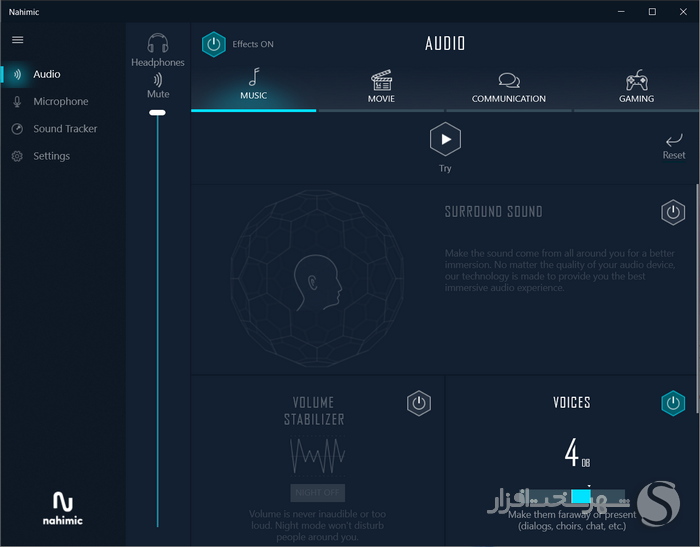
Task: Open Settings from the sidebar
Action: [51, 156]
